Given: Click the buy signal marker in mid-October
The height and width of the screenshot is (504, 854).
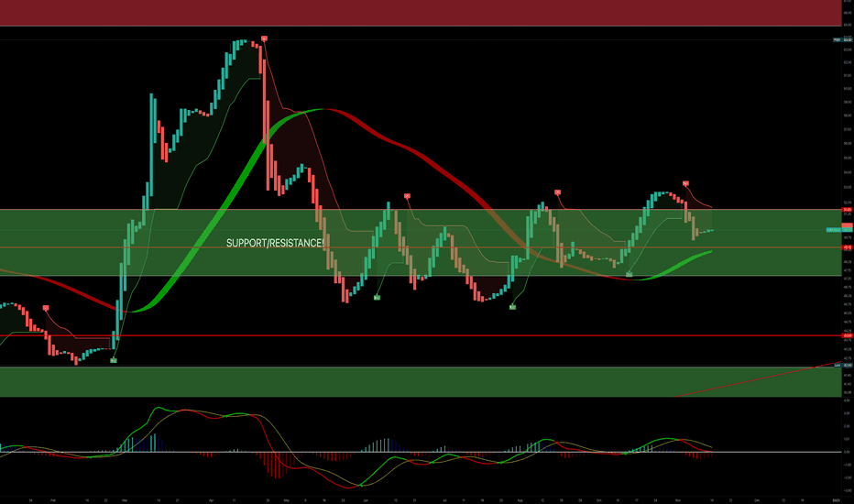Looking at the screenshot, I should [630, 274].
